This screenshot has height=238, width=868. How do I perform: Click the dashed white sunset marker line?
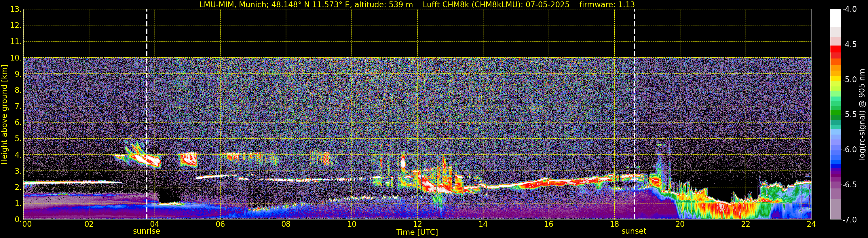(634, 114)
